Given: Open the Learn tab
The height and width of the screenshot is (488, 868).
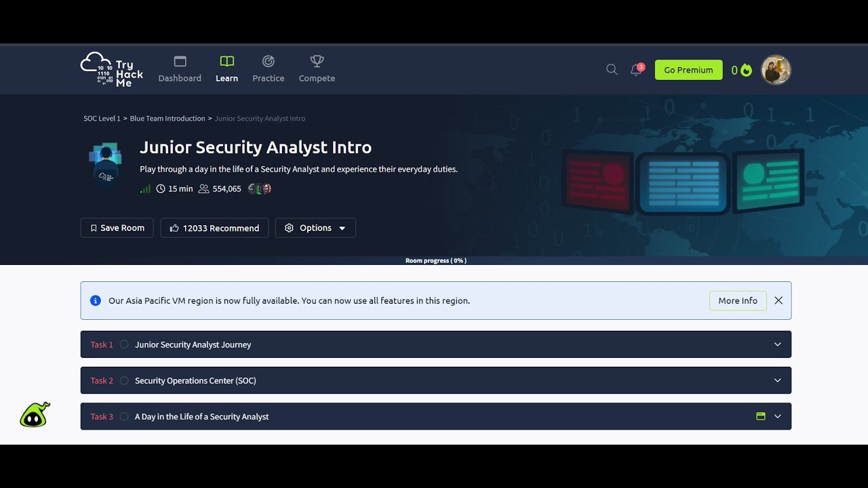Looking at the screenshot, I should (226, 69).
